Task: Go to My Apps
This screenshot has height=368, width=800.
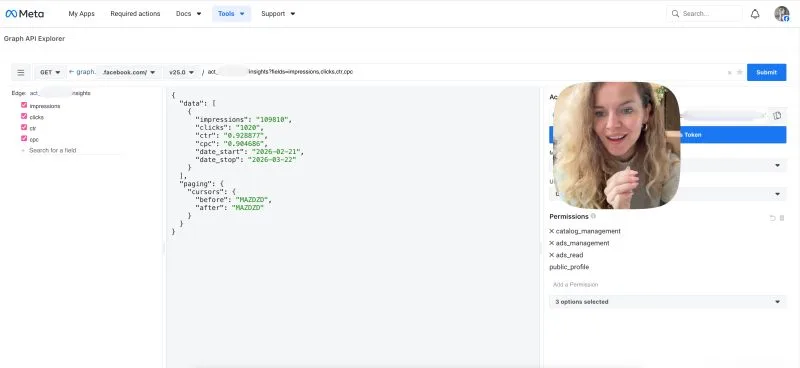Action: point(82,14)
